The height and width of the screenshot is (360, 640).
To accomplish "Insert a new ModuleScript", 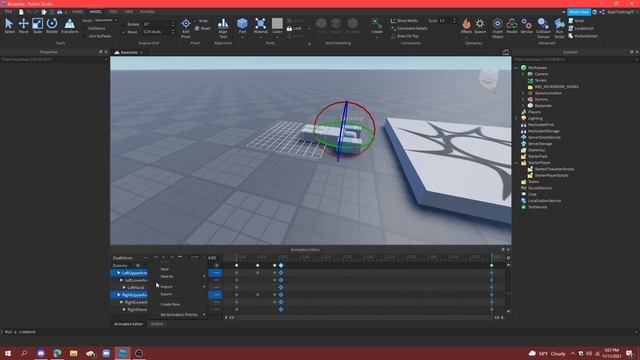I will (x=583, y=36).
